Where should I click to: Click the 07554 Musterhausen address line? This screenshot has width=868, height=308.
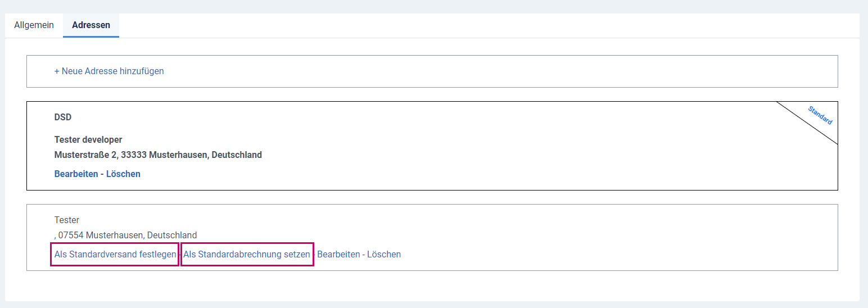125,235
